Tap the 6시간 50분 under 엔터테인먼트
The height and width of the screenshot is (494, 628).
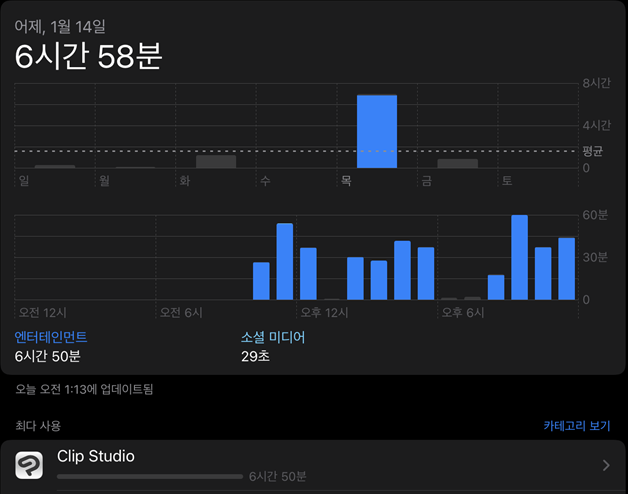tap(48, 356)
